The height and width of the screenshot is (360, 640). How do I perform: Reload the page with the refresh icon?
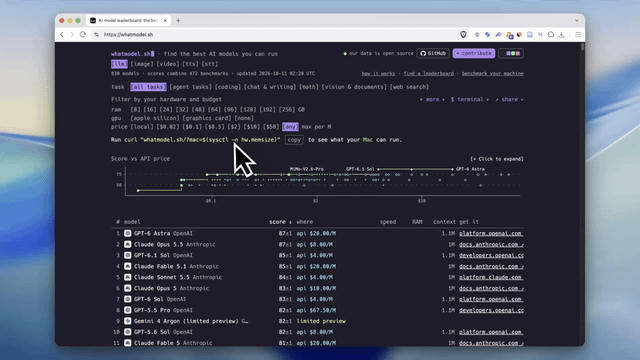point(83,35)
